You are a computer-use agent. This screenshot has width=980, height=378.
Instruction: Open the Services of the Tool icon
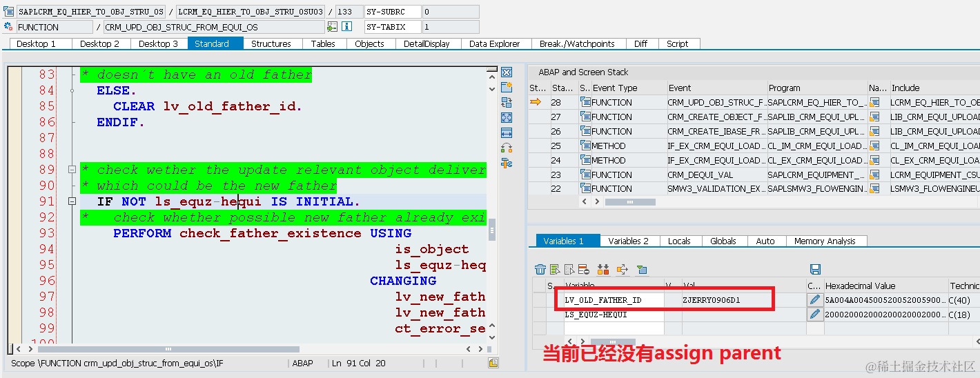click(x=507, y=163)
